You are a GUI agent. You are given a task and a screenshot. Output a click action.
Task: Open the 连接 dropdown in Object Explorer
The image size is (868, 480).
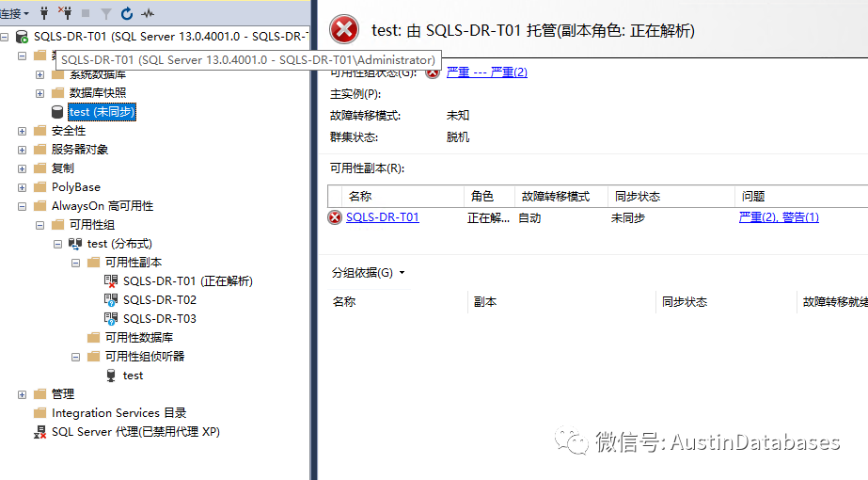[x=14, y=13]
